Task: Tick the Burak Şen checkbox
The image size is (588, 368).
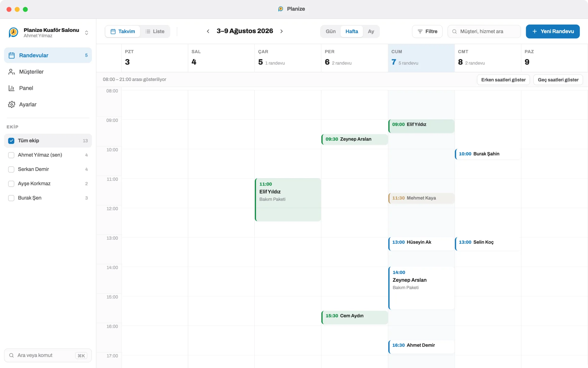Action: pyautogui.click(x=11, y=198)
